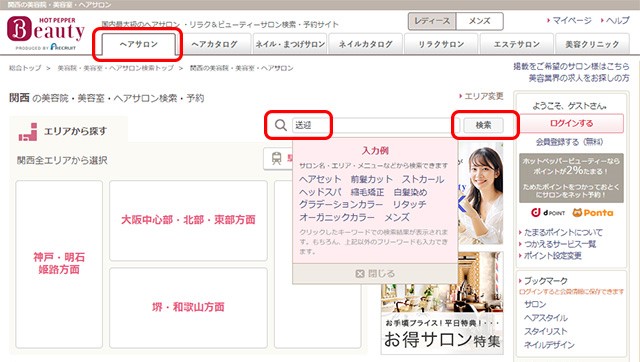Viewport: 640px width, 362px height.
Task: Click the ヘッドスパ keyword example
Action: tap(320, 192)
